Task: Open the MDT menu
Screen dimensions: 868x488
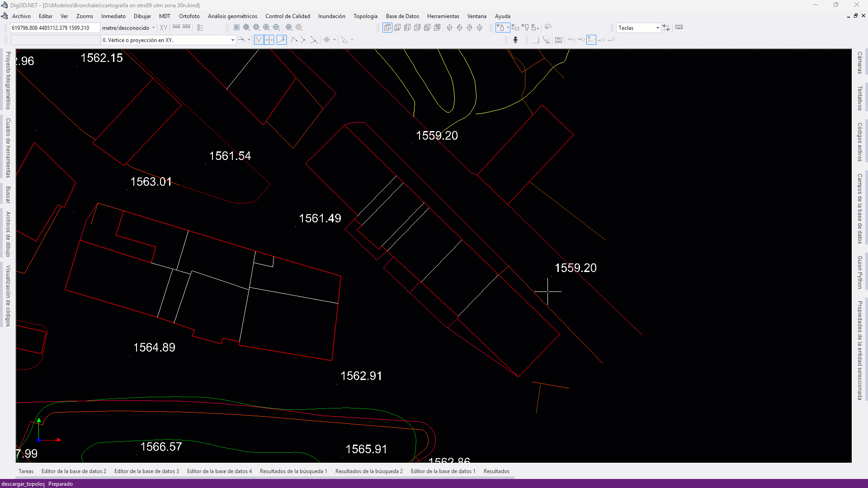Action: (165, 16)
